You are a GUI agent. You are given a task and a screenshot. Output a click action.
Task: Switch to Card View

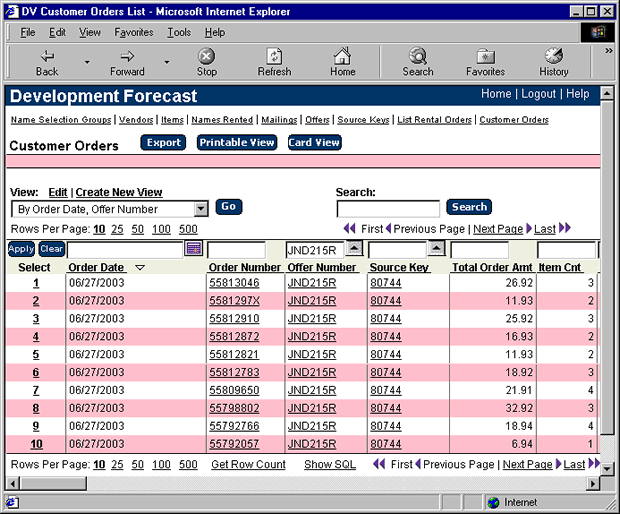point(314,143)
